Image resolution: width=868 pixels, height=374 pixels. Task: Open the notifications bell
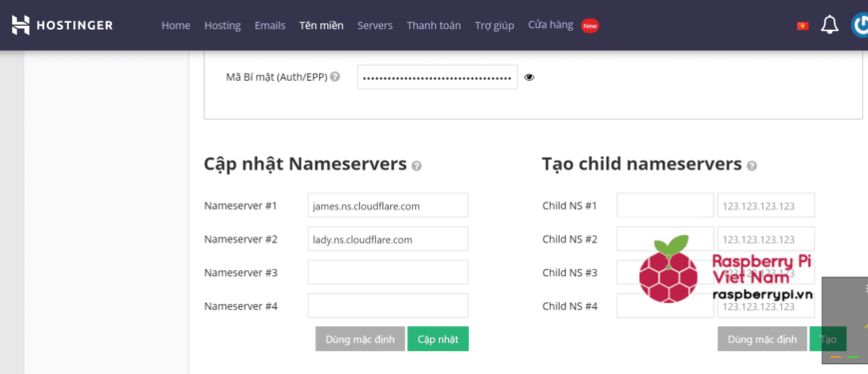tap(829, 26)
